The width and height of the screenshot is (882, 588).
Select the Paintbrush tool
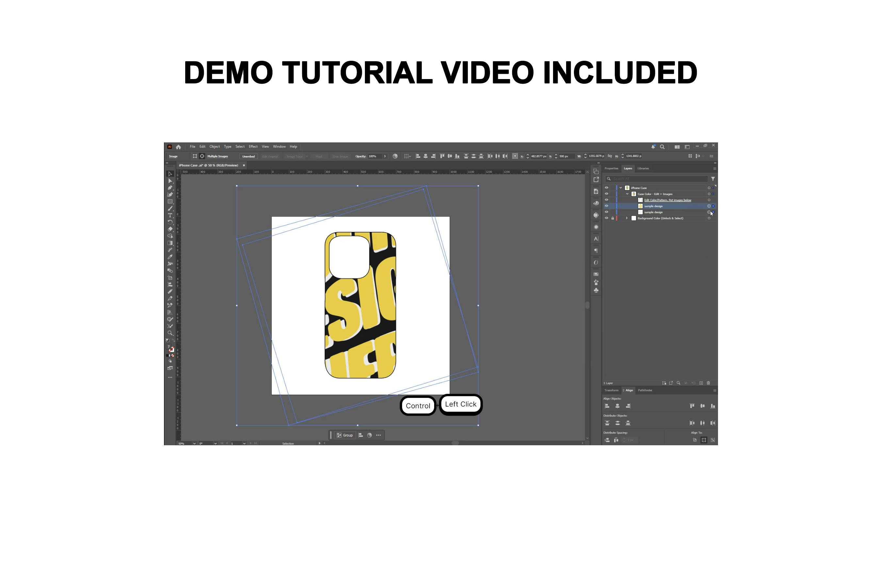[x=170, y=208]
